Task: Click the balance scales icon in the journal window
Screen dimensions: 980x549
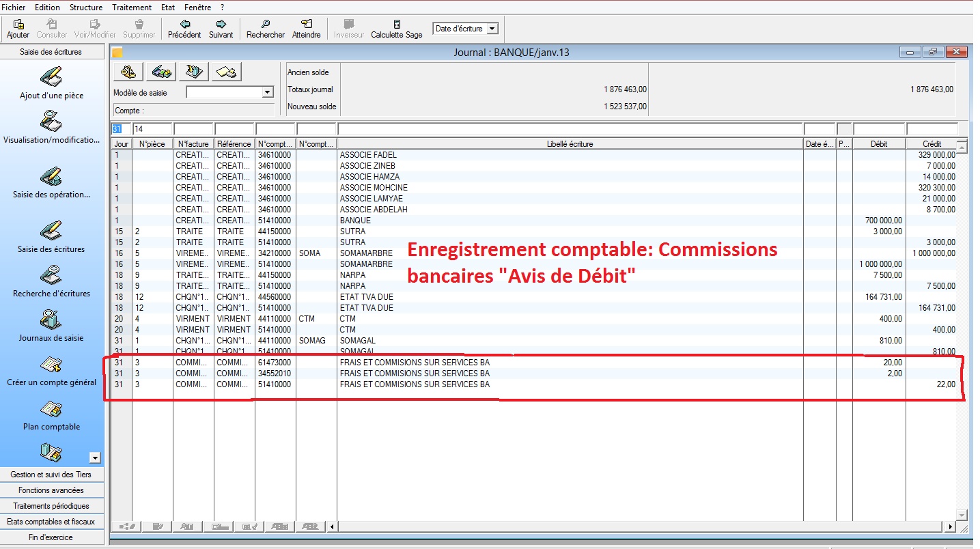Action: (x=128, y=71)
